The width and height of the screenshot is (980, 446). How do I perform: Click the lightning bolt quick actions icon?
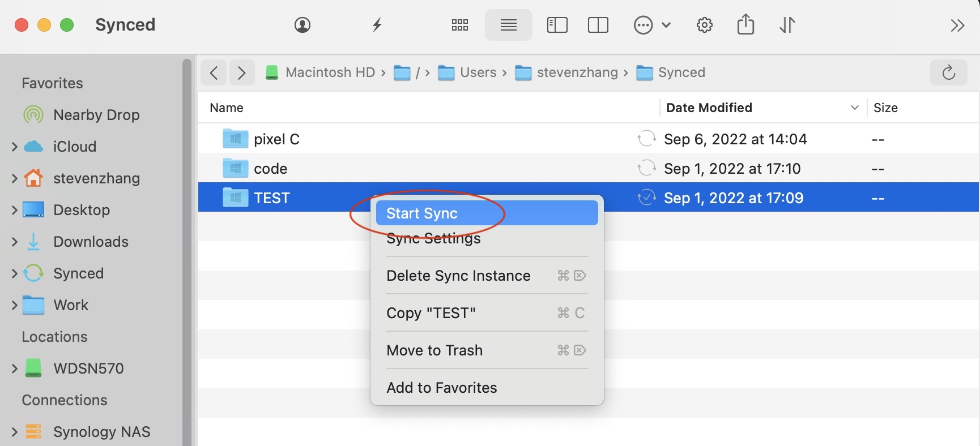(377, 25)
